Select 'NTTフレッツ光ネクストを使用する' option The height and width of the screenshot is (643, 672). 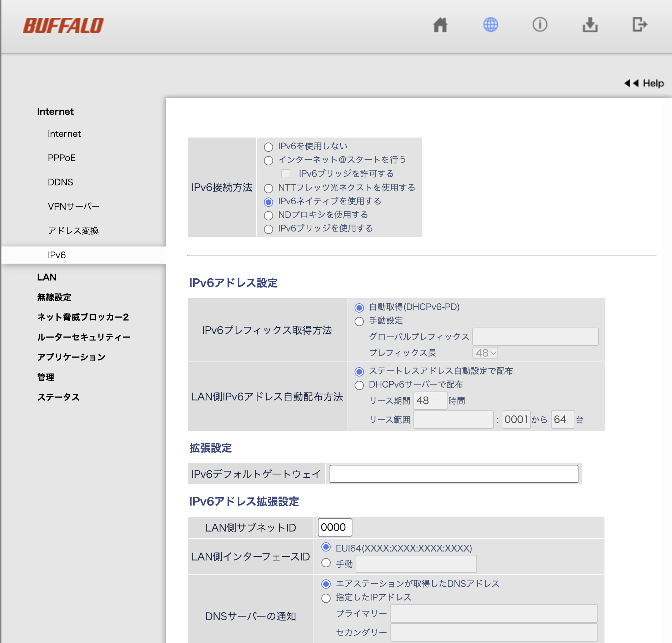coord(269,188)
